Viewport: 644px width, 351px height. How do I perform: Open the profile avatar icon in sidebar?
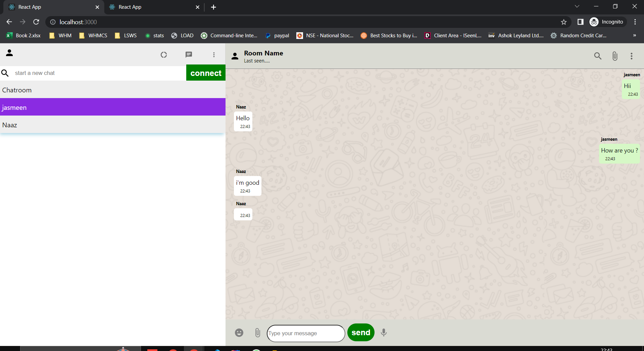tap(9, 53)
